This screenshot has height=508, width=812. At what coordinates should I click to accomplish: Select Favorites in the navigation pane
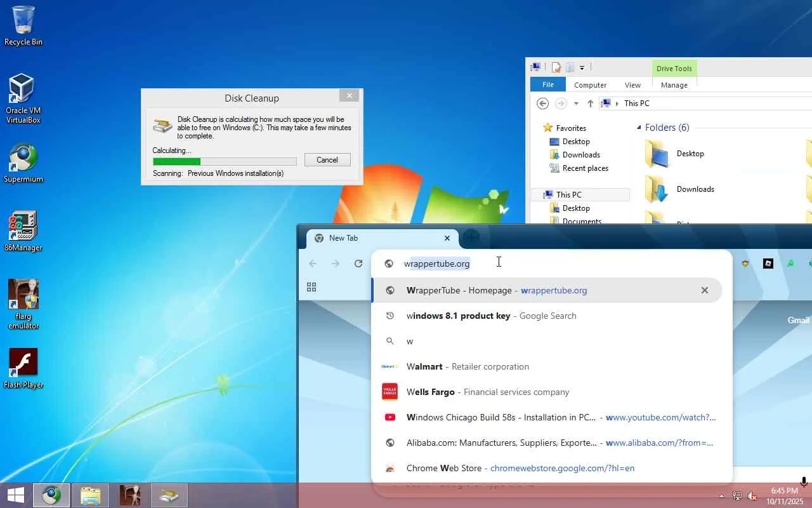571,128
